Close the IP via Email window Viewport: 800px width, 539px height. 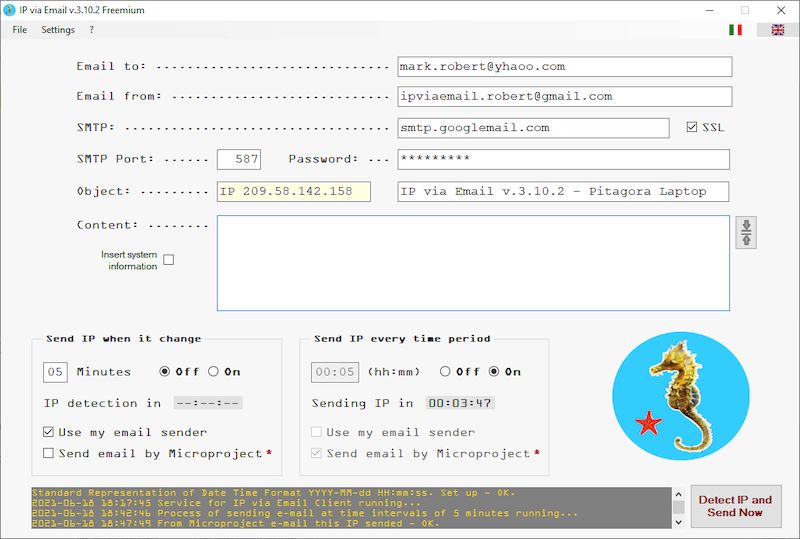[781, 10]
